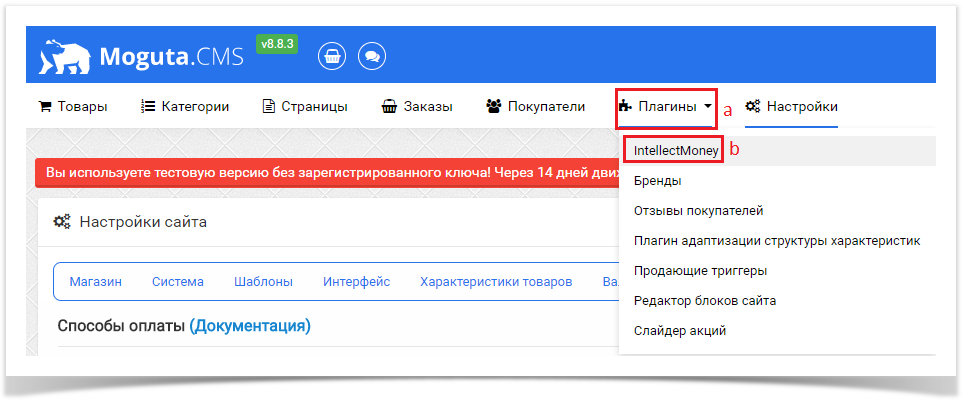Go to Категории menu item
This screenshot has height=405, width=970.
[185, 106]
